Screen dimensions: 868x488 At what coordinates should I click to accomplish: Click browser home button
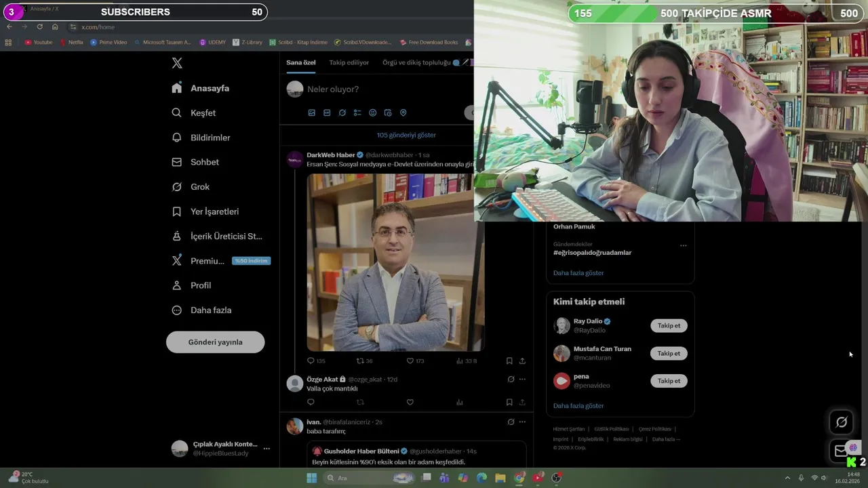click(55, 26)
